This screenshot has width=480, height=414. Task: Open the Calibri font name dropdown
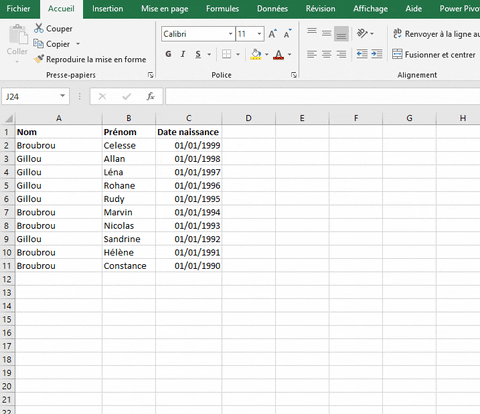tap(230, 34)
